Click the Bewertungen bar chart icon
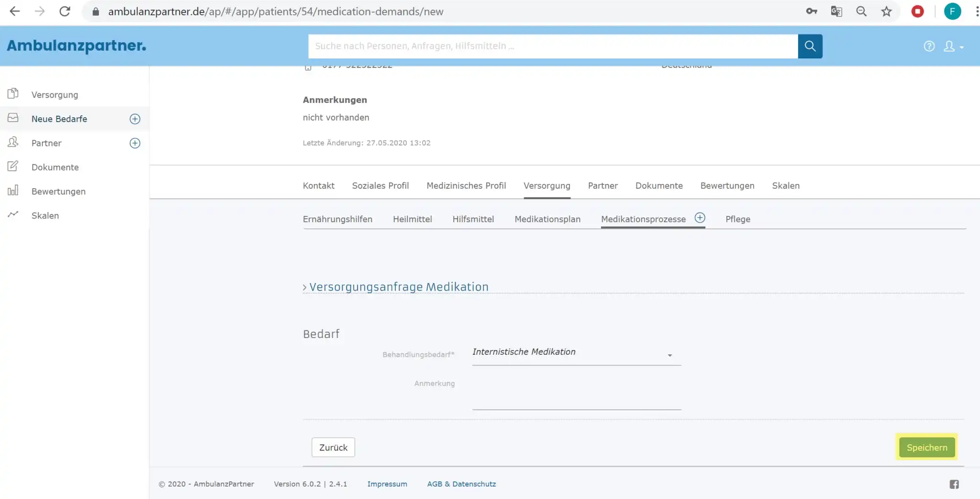 13,190
